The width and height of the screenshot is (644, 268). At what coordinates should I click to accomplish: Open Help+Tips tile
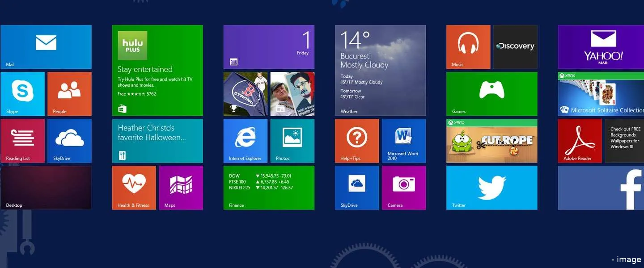click(x=357, y=141)
